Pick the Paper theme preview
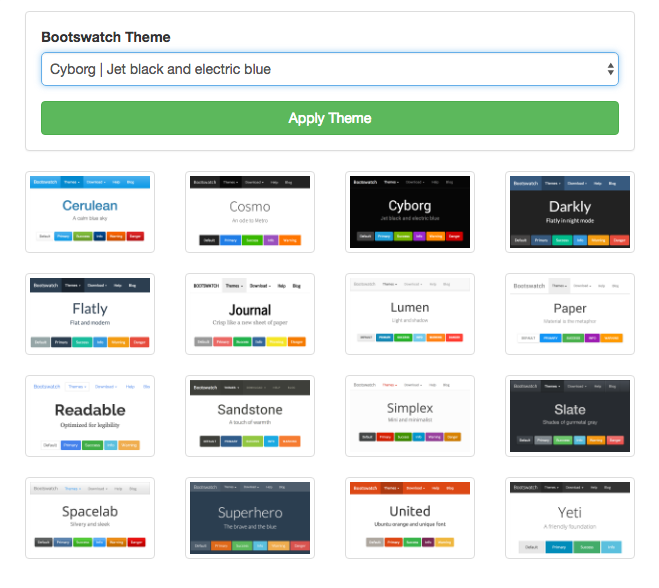The width and height of the screenshot is (659, 588). point(570,314)
